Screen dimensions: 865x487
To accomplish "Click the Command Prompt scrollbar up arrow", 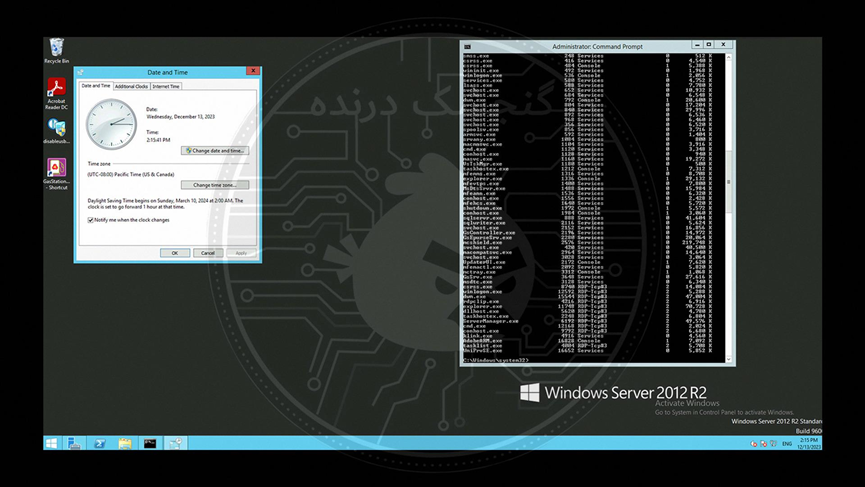I will tap(729, 57).
